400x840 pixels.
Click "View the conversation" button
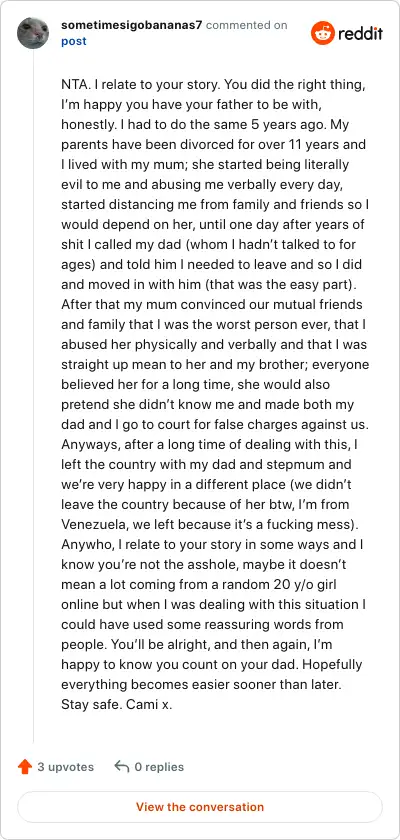[x=200, y=807]
